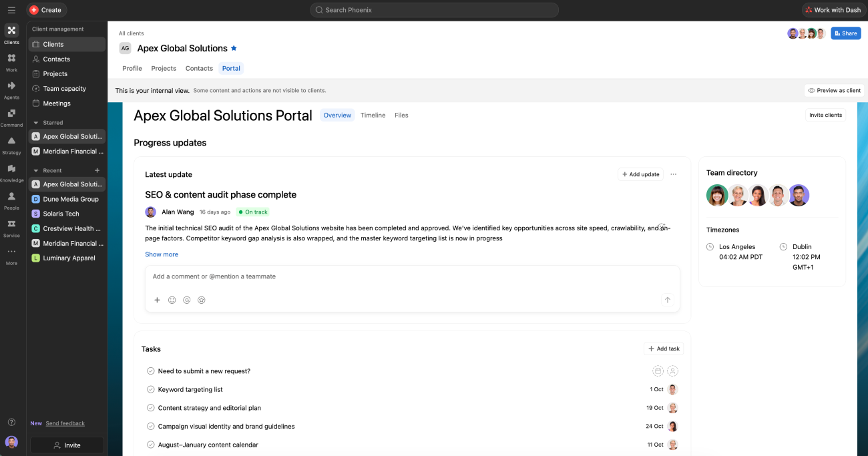
Task: Mark Content strategy and editorial plan complete
Action: (151, 408)
